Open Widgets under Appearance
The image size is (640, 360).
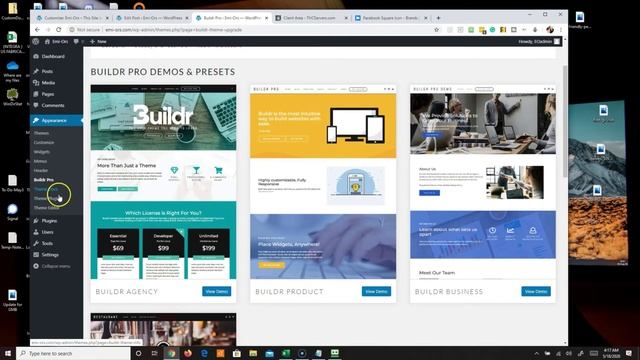42,152
